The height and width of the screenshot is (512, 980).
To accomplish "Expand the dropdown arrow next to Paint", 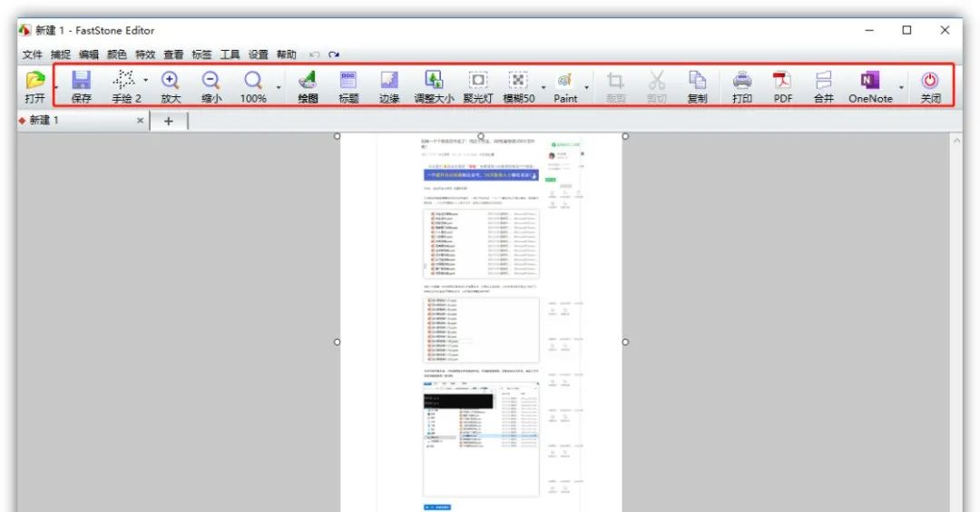I will 586,87.
